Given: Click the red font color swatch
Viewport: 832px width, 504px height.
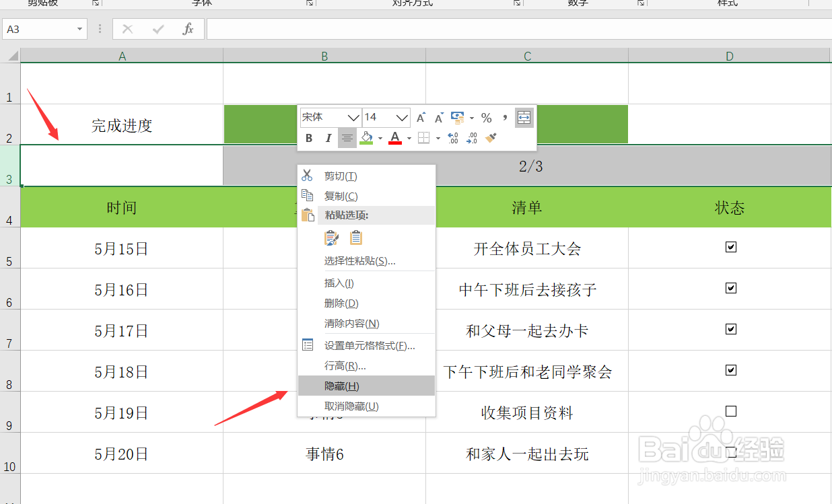Looking at the screenshot, I should point(396,138).
